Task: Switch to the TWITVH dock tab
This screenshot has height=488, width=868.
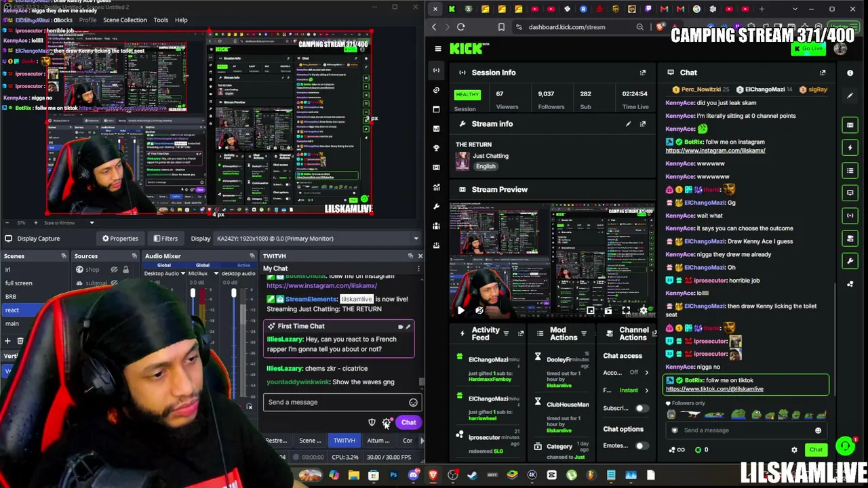Action: pos(344,441)
